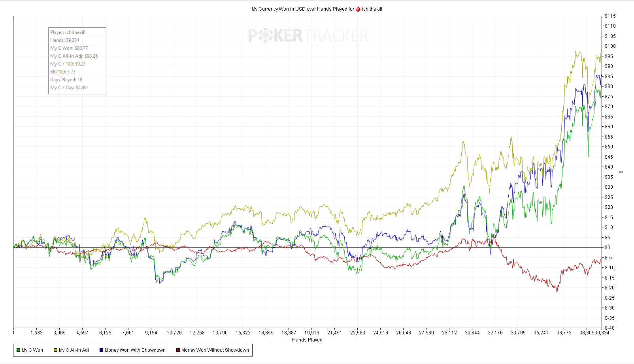The width and height of the screenshot is (634, 364).
Task: Click the x-axis tick label '4,597'
Action: click(82, 333)
